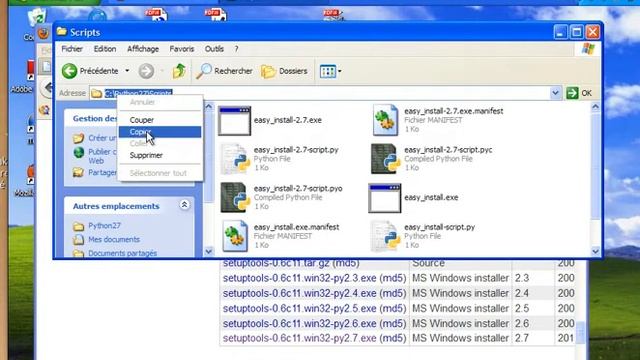Screen dimensions: 640x360
Task: Open Mes documents link
Action: (x=114, y=240)
